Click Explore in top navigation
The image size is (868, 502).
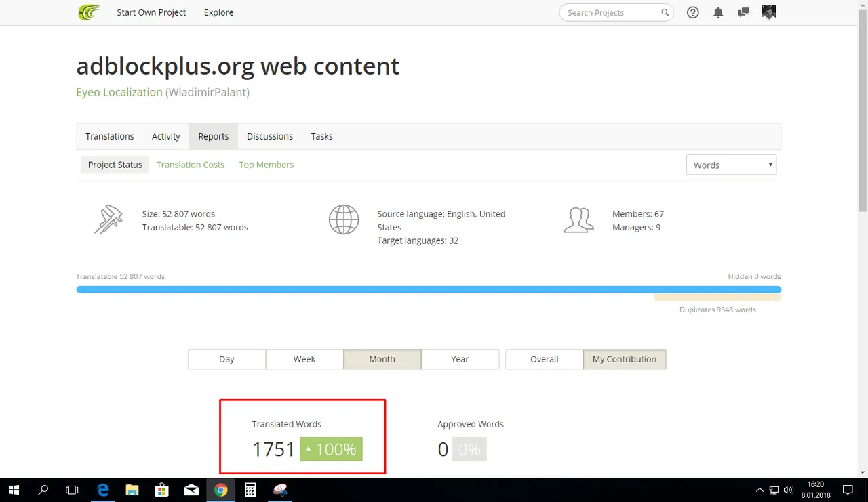point(219,12)
